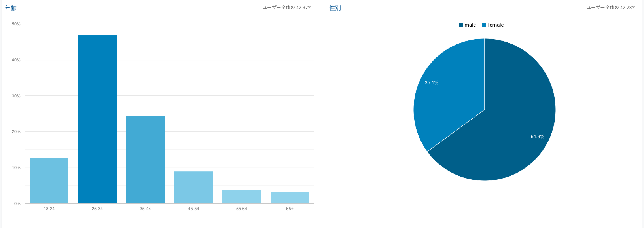The width and height of the screenshot is (644, 228).
Task: Select the 45-54 age bar
Action: [x=193, y=187]
